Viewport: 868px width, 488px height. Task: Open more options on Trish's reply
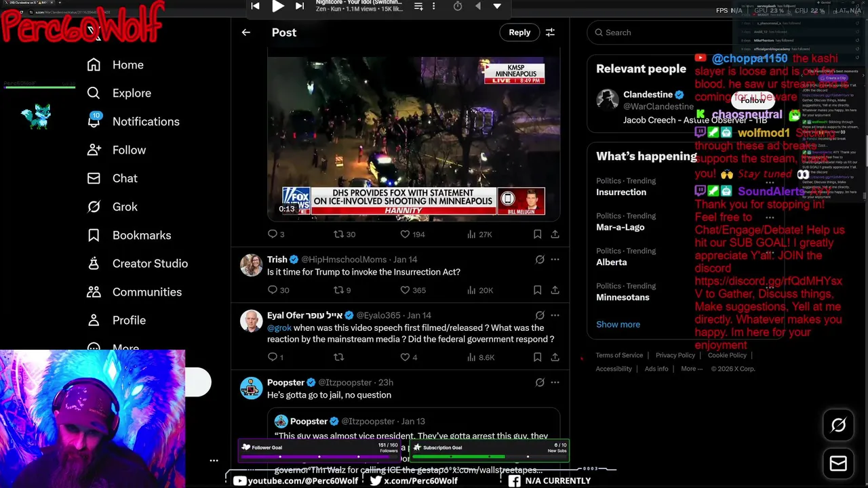pos(555,260)
